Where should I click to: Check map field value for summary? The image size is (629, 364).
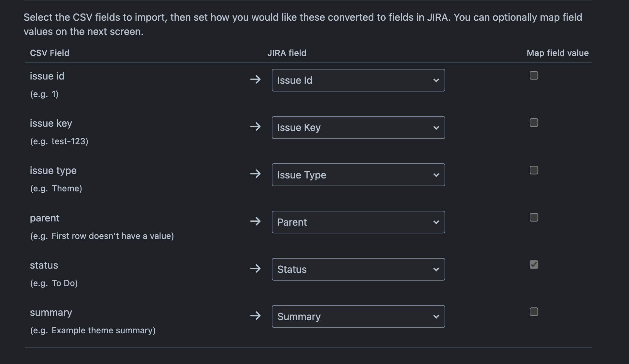click(534, 312)
